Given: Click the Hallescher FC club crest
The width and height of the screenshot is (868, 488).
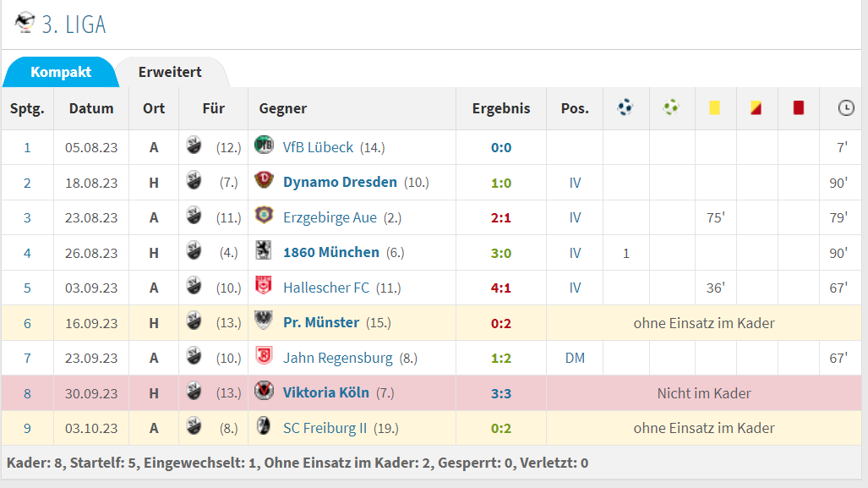Looking at the screenshot, I should pyautogui.click(x=263, y=286).
